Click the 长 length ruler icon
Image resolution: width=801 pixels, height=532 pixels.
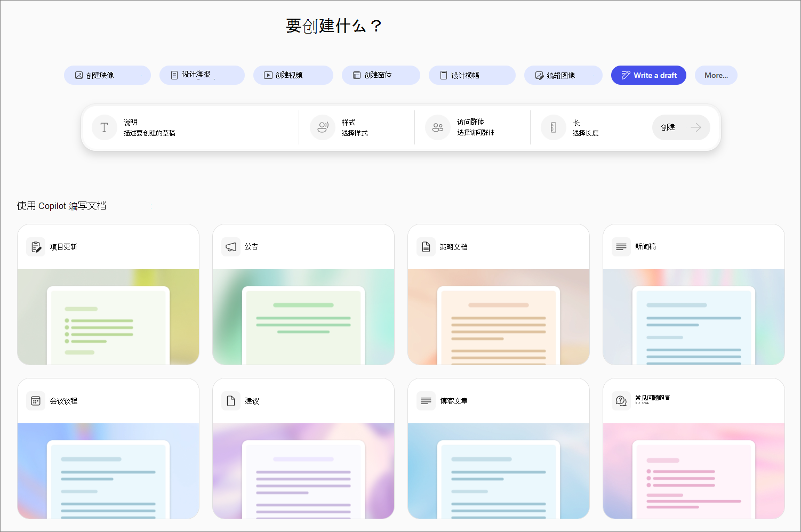(554, 127)
